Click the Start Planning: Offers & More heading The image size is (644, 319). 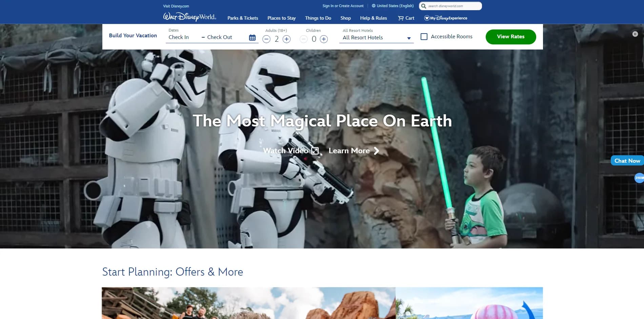tap(173, 272)
